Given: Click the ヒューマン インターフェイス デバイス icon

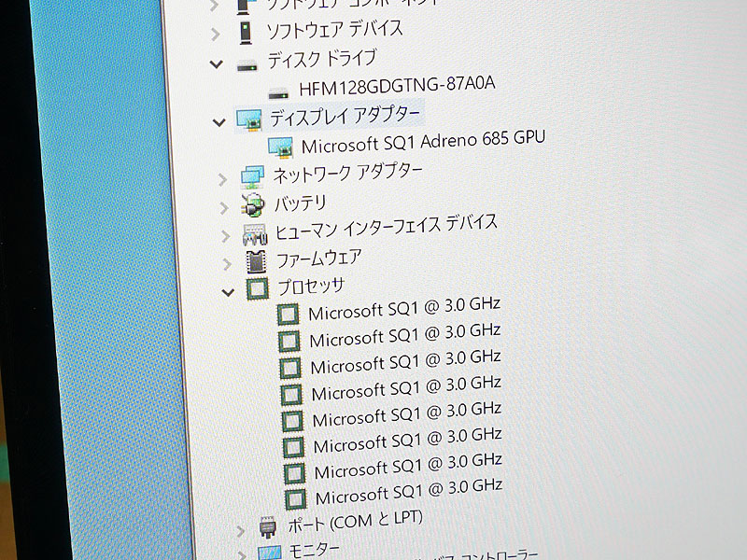Looking at the screenshot, I should 255,234.
